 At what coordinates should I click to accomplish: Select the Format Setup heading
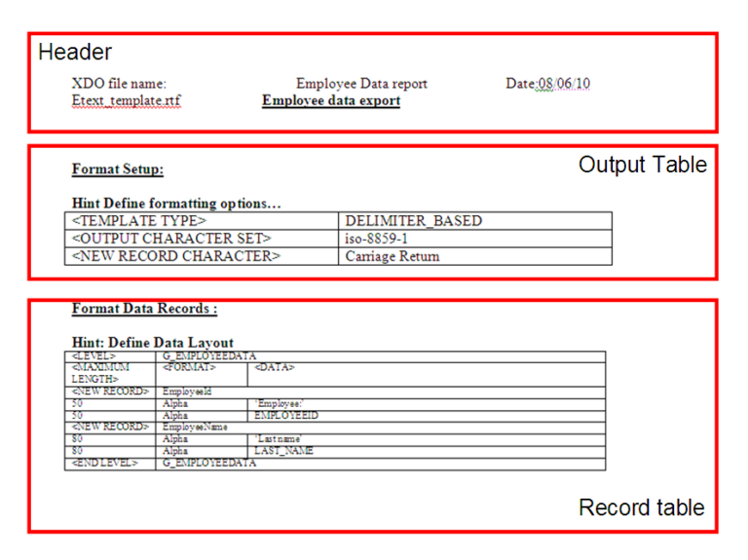click(x=118, y=169)
